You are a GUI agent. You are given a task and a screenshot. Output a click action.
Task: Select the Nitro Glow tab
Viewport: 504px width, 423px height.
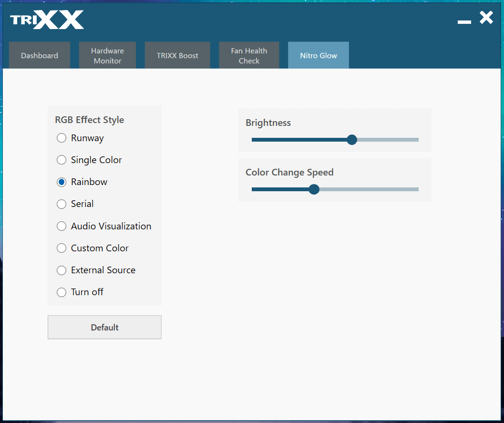click(319, 55)
